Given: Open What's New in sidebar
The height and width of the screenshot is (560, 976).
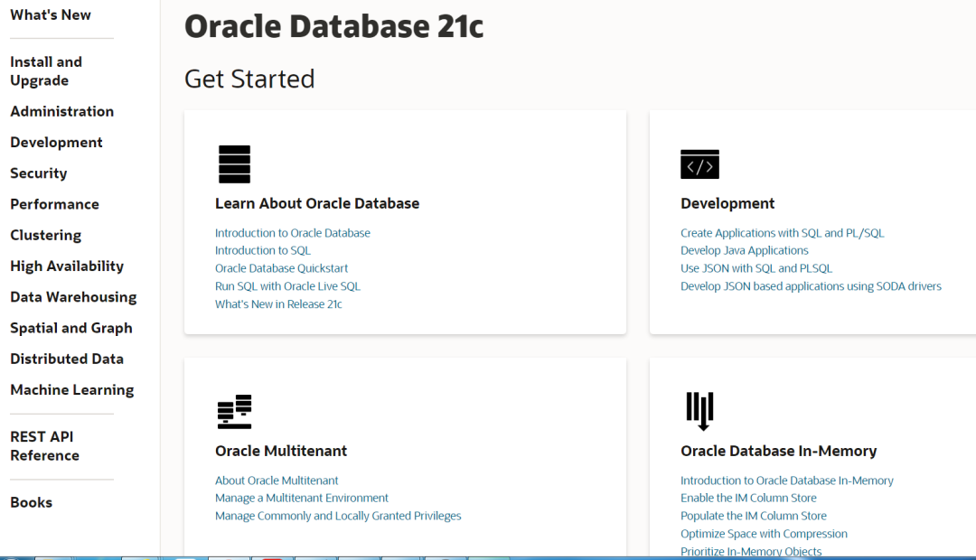Looking at the screenshot, I should tap(51, 15).
